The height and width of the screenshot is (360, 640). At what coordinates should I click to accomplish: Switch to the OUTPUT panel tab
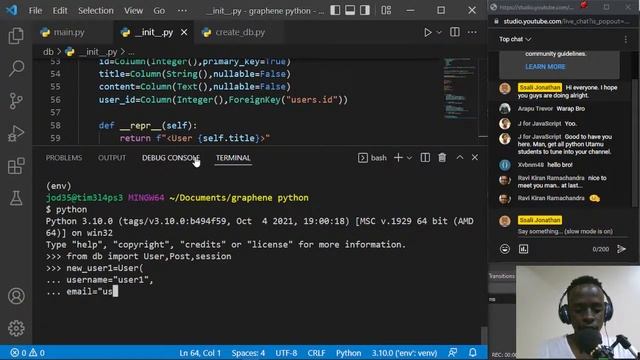coord(112,158)
